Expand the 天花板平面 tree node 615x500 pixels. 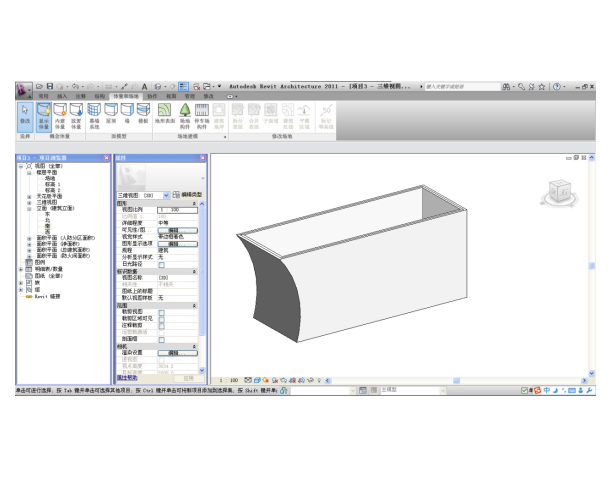coord(29,195)
